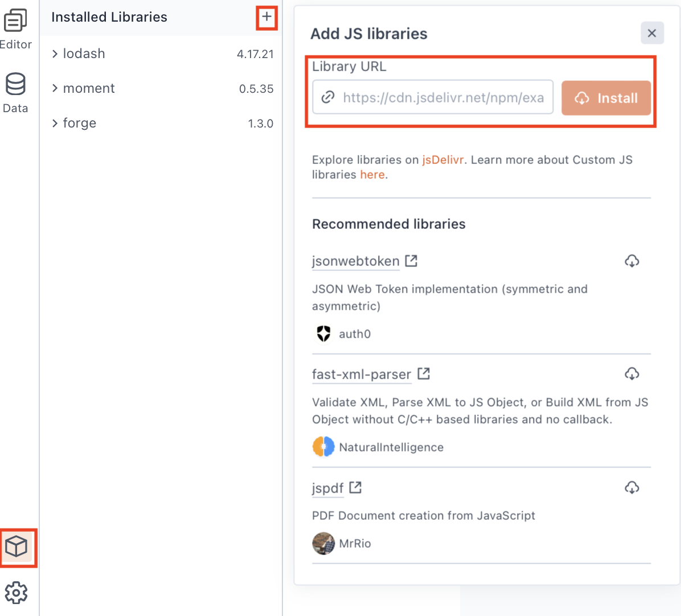The width and height of the screenshot is (681, 616).
Task: Click the plus icon to add library
Action: [x=266, y=17]
